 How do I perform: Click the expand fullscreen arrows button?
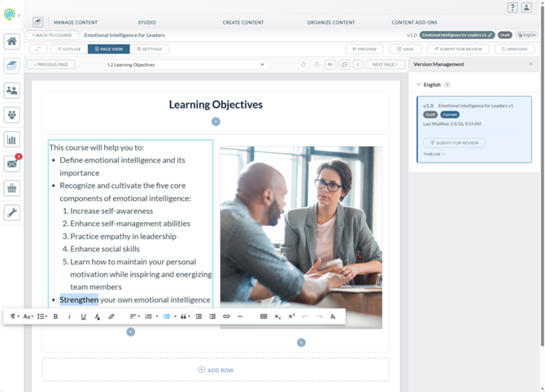click(38, 49)
